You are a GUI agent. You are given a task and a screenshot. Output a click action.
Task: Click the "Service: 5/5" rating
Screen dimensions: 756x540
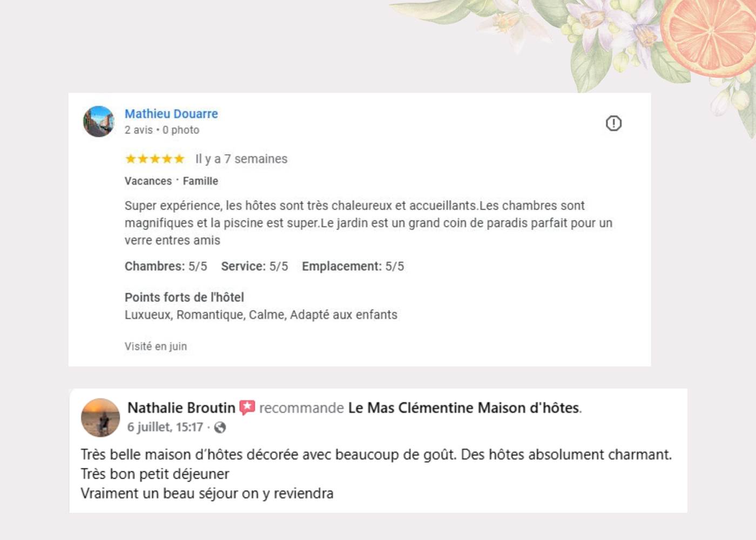coord(254,266)
